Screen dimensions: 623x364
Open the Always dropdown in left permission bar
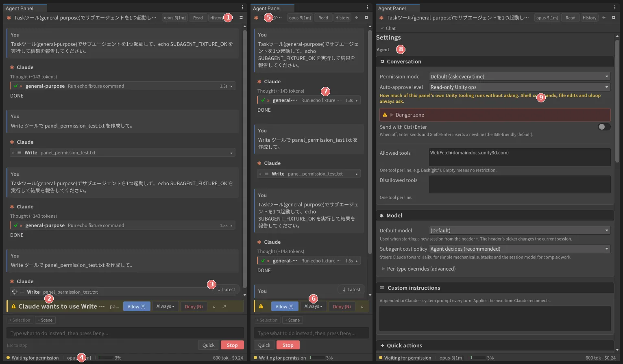[166, 306]
